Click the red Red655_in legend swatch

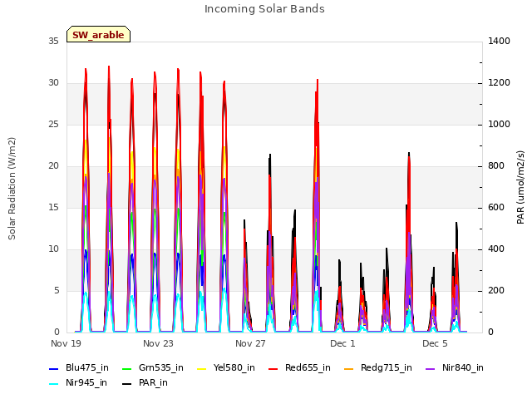pos(273,369)
